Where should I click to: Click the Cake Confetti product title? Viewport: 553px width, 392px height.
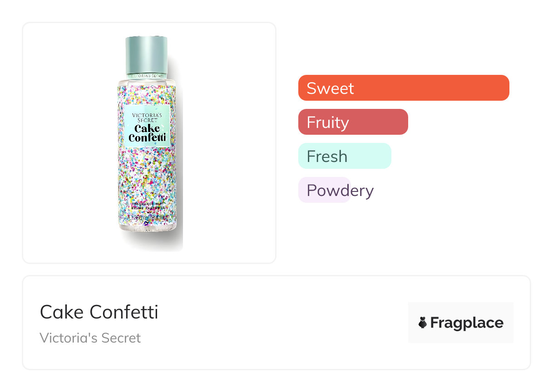pyautogui.click(x=99, y=312)
